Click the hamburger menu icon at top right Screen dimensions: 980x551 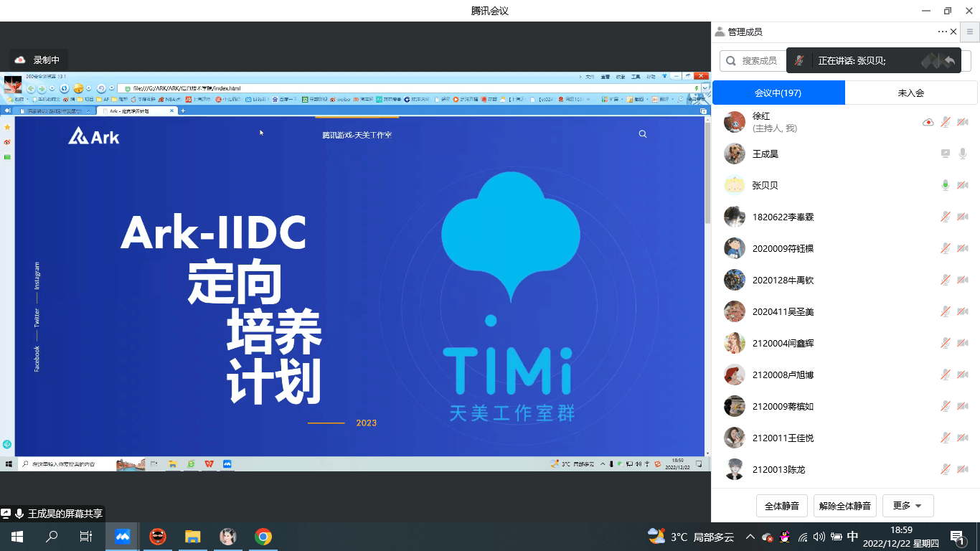click(970, 32)
